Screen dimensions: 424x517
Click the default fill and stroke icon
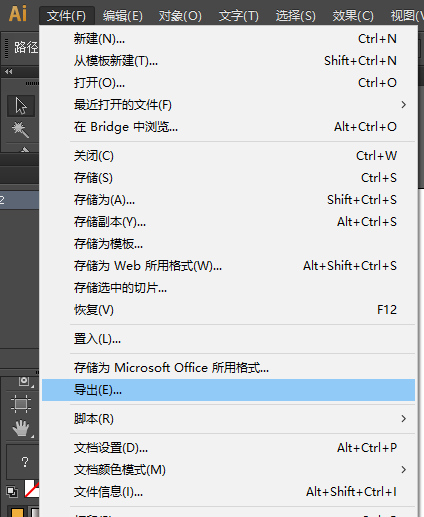click(12, 491)
